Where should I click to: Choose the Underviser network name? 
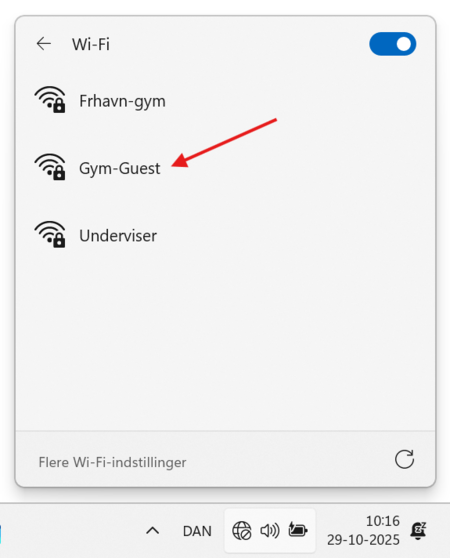click(118, 236)
